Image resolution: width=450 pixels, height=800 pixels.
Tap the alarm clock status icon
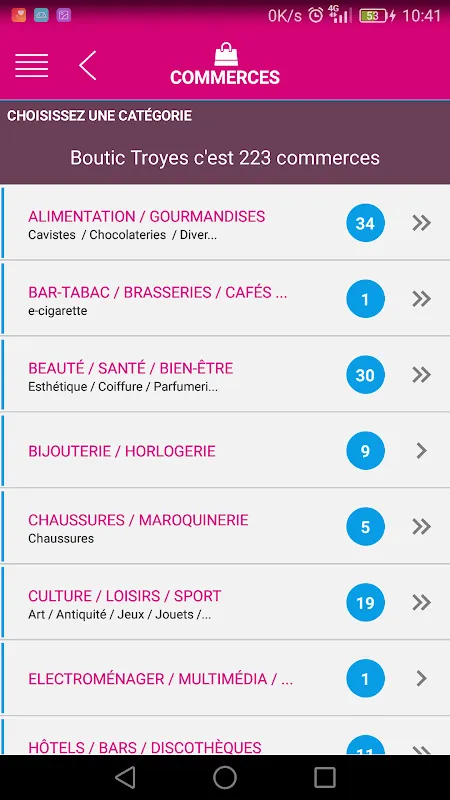316,15
